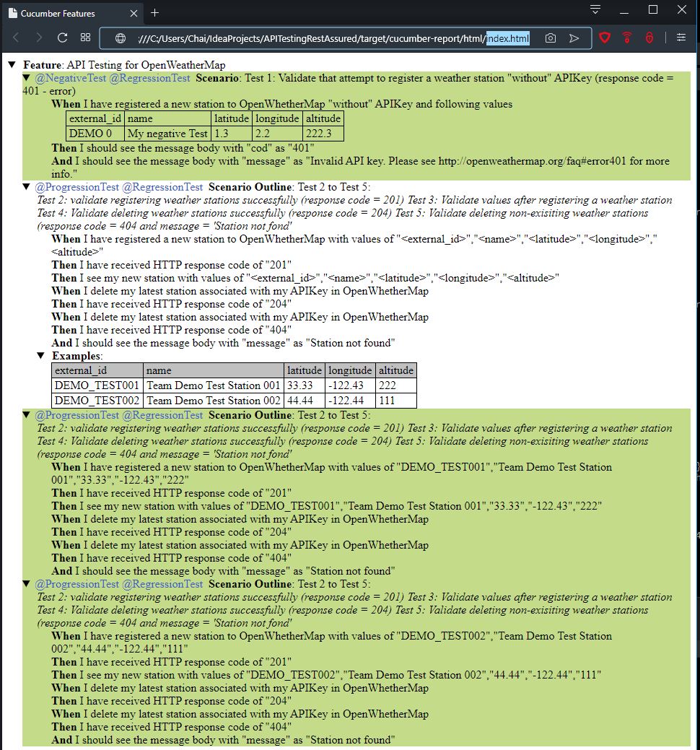Click 'Feature: API Testing for OpenWeatherMap' heading

124,65
